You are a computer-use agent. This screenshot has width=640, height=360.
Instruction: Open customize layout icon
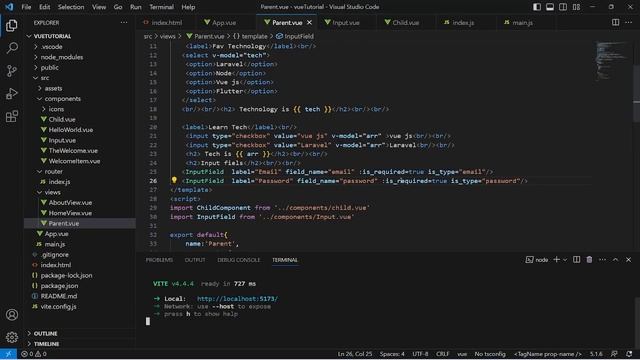576,7
